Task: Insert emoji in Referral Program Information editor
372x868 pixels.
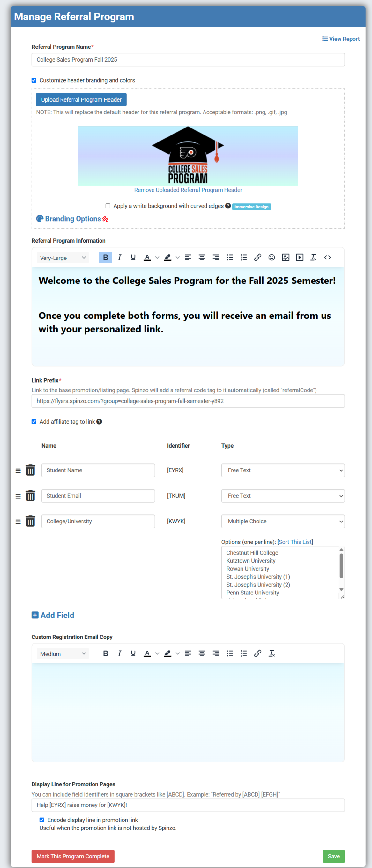Action: (272, 258)
